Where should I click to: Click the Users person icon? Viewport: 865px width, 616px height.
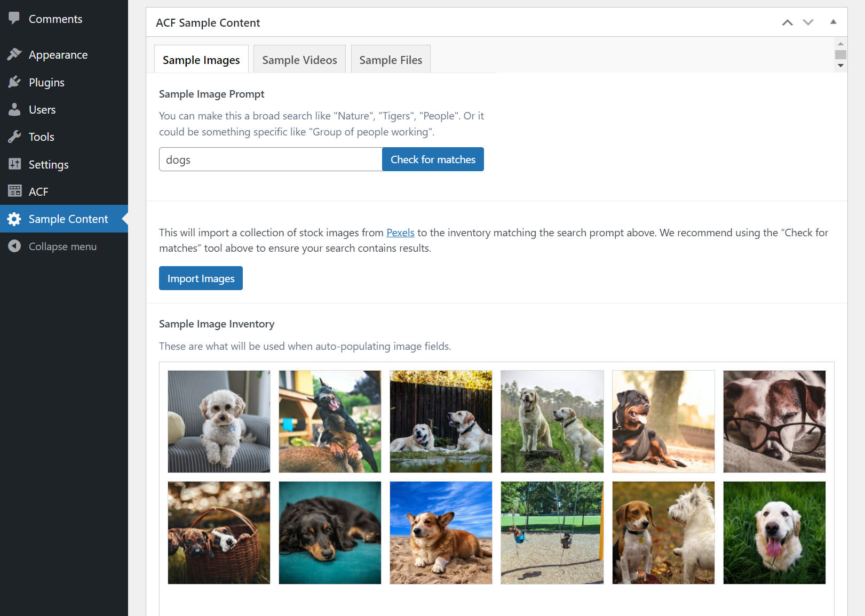[x=14, y=109]
